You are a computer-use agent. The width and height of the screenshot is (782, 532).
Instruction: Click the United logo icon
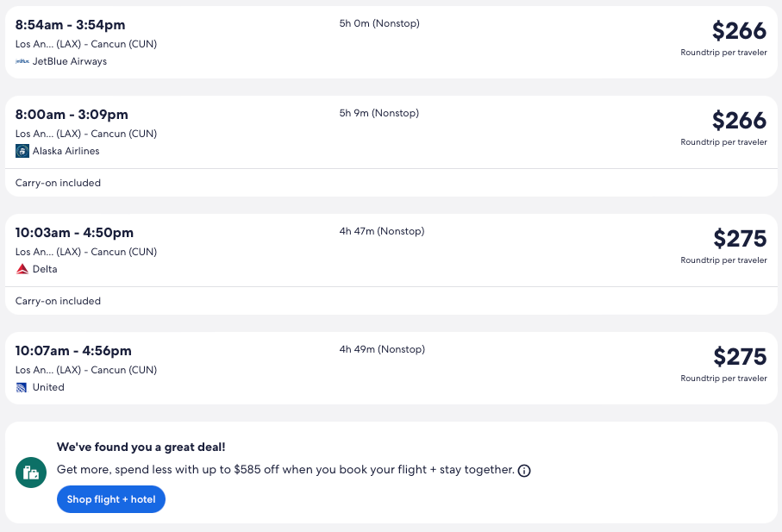(22, 387)
